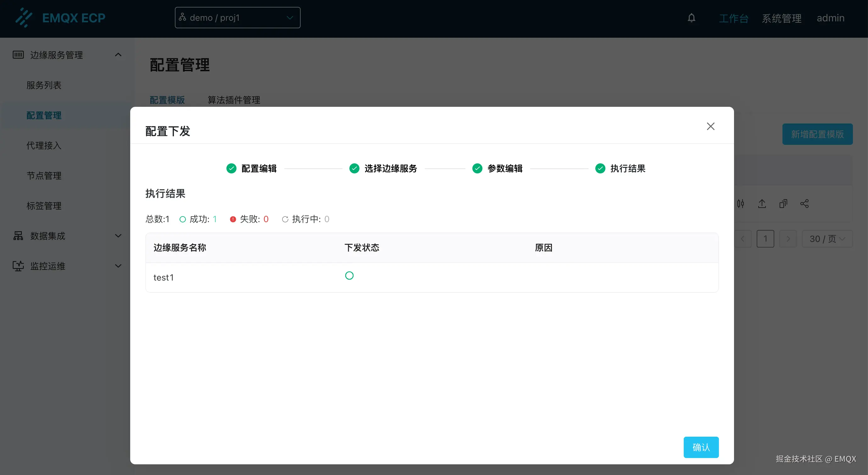Click the 监控运维 sidebar icon
This screenshot has height=475, width=868.
18,266
